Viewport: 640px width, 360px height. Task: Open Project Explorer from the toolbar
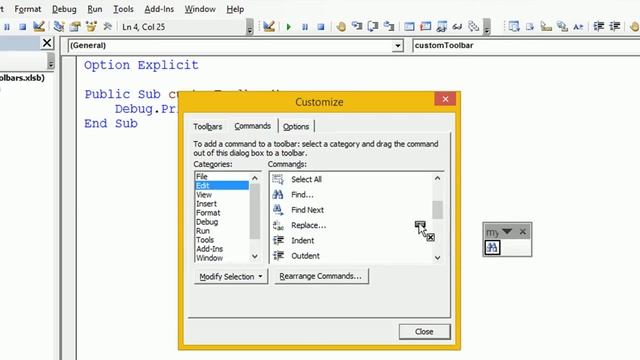tap(59, 27)
